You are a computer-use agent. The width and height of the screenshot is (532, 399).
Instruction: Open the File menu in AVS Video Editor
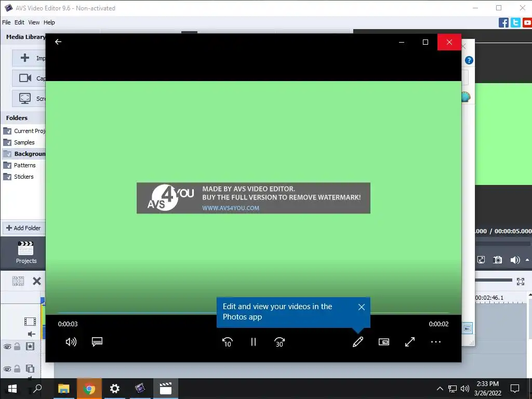[6, 22]
